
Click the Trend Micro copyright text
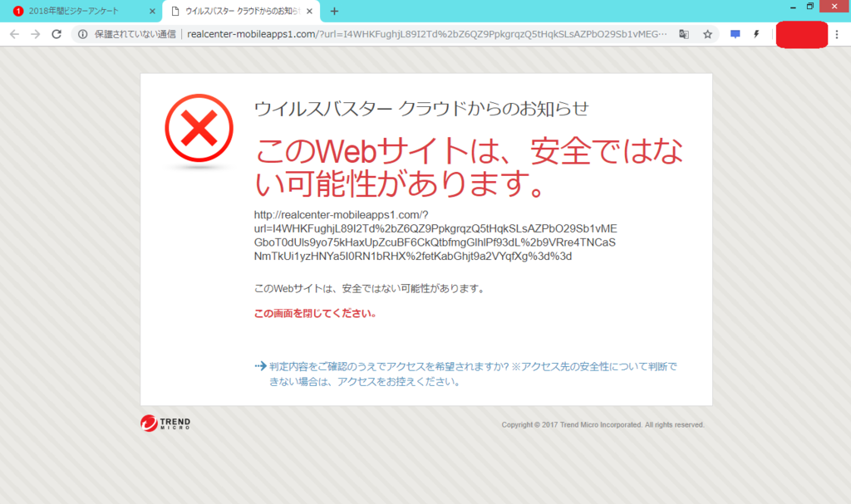(603, 425)
